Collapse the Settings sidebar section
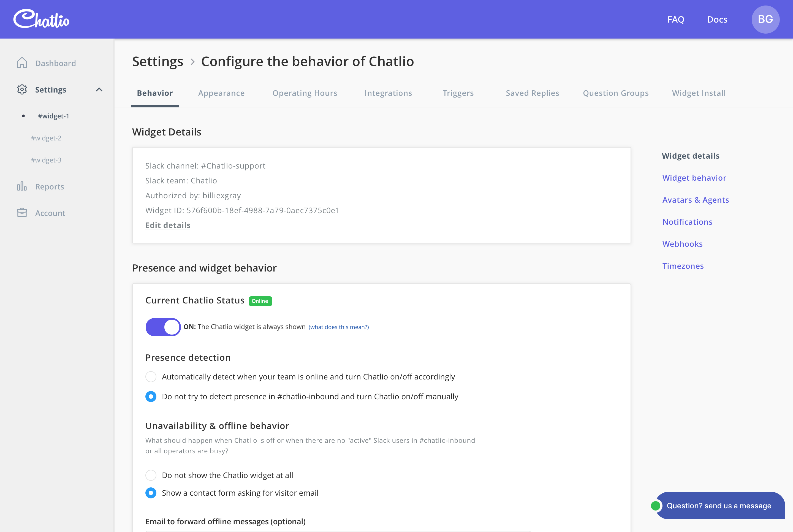 tap(99, 89)
